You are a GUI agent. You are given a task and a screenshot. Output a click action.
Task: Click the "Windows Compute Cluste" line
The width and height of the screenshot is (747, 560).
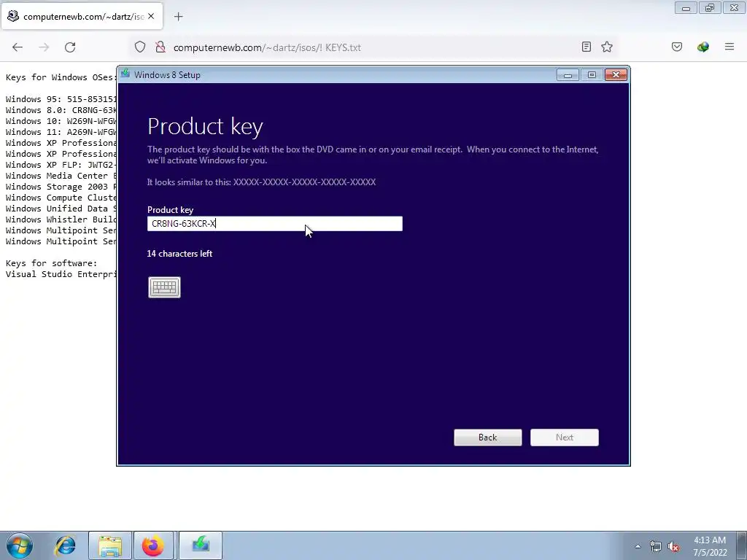point(61,198)
